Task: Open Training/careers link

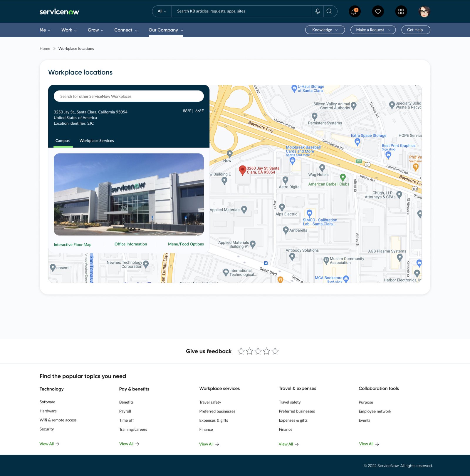Action: (133, 429)
